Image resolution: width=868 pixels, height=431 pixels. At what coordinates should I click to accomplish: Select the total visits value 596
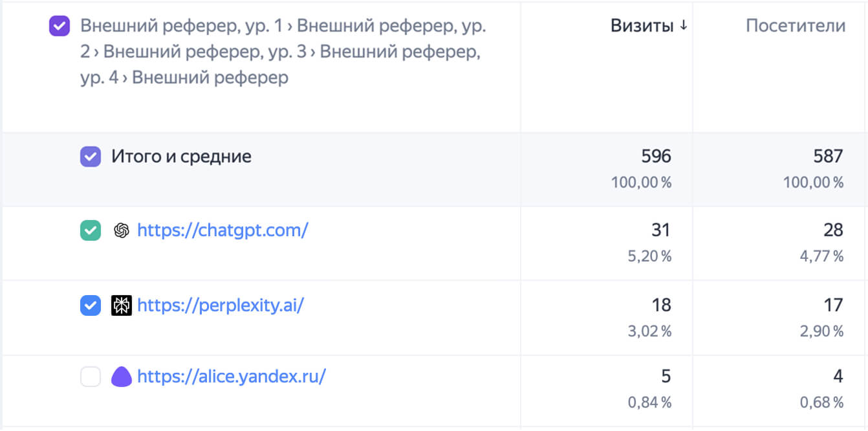pyautogui.click(x=657, y=156)
